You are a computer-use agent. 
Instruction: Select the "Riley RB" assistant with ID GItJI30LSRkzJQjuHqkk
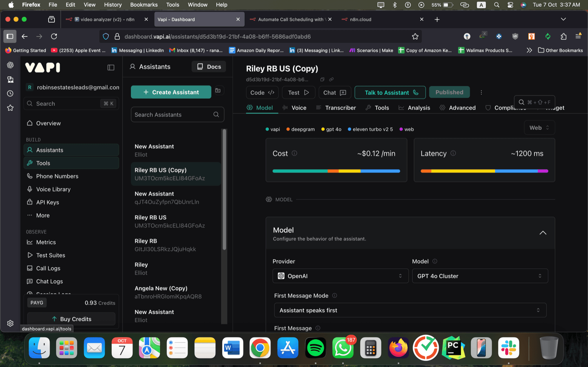tap(176, 245)
